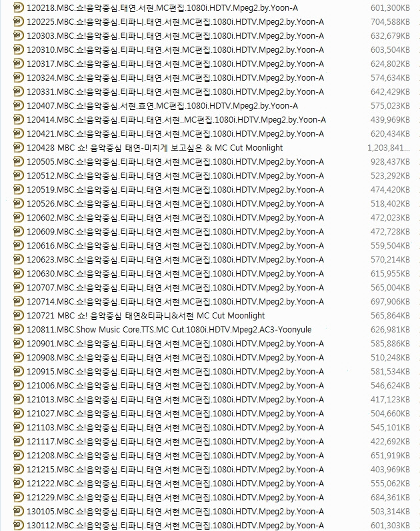Select the 403,969KB size cell

tap(390, 469)
